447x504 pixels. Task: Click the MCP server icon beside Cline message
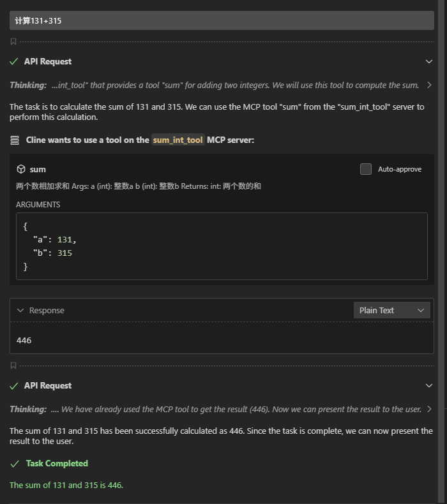15,140
